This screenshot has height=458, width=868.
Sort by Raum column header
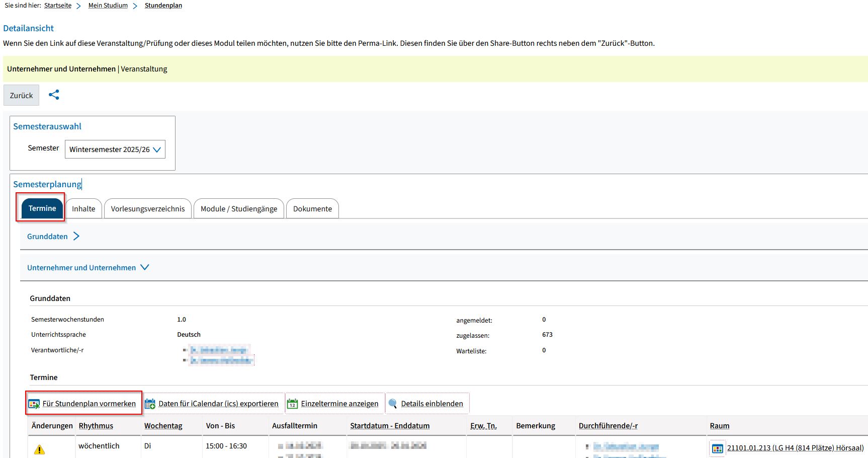coord(720,426)
